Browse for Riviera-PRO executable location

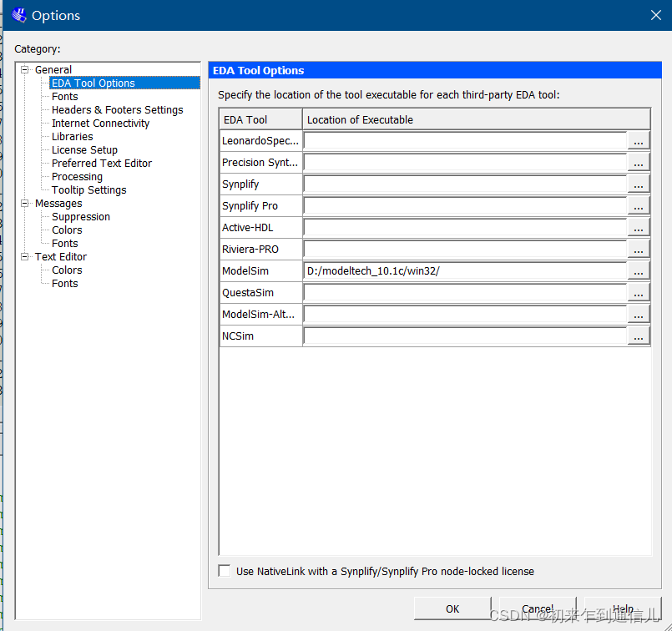click(638, 250)
